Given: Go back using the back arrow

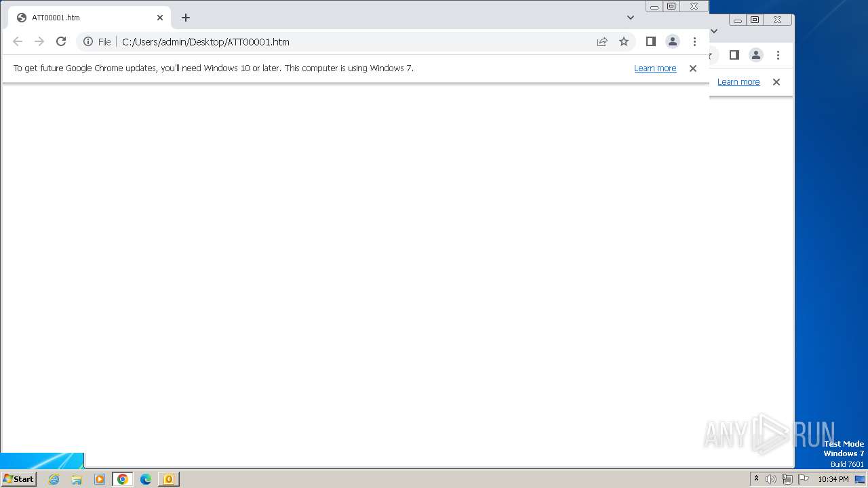Looking at the screenshot, I should tap(18, 41).
